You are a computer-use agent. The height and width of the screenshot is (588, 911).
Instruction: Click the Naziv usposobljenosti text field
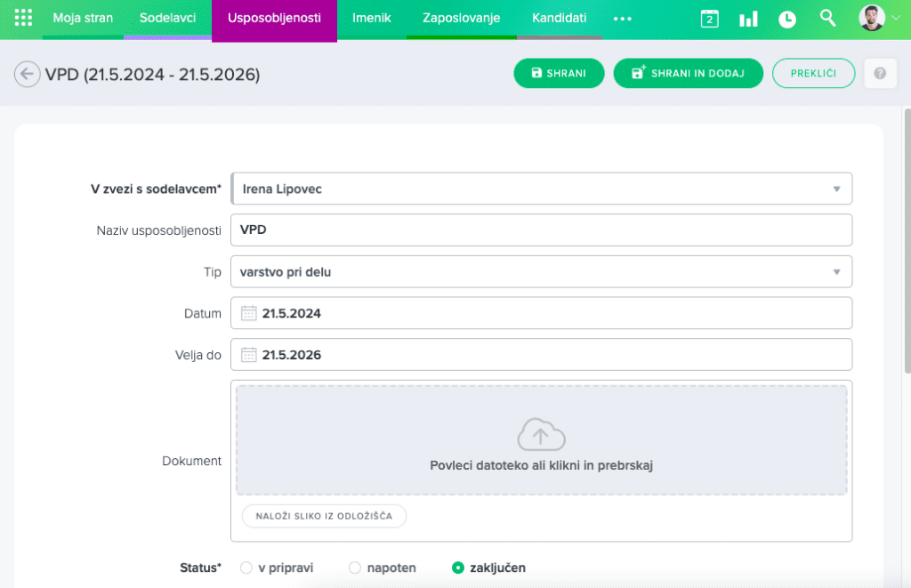coord(540,230)
